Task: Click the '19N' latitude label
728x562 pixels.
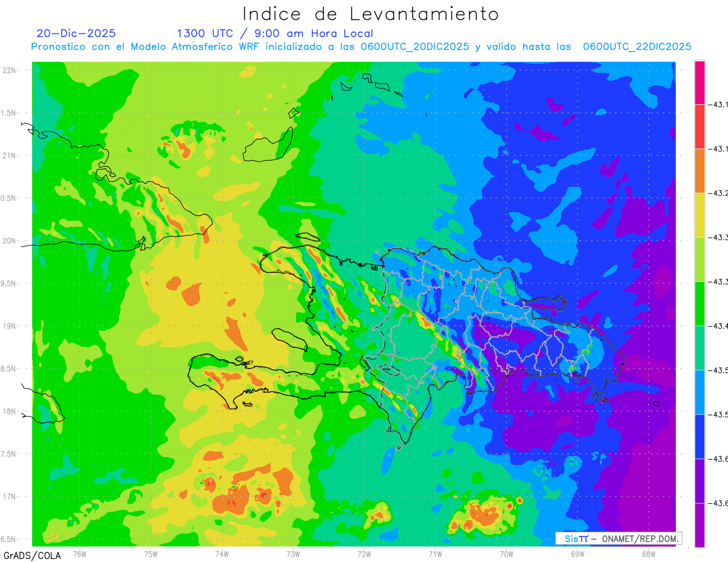Action: [x=10, y=326]
